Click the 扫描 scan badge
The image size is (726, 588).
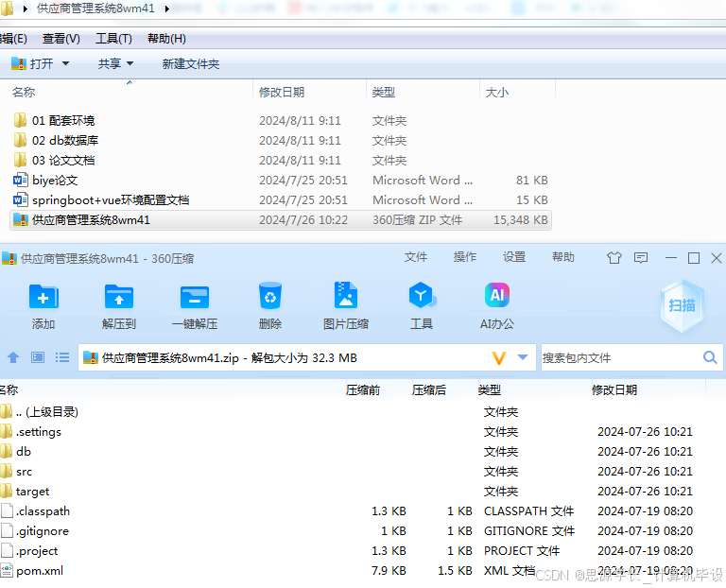click(x=682, y=305)
